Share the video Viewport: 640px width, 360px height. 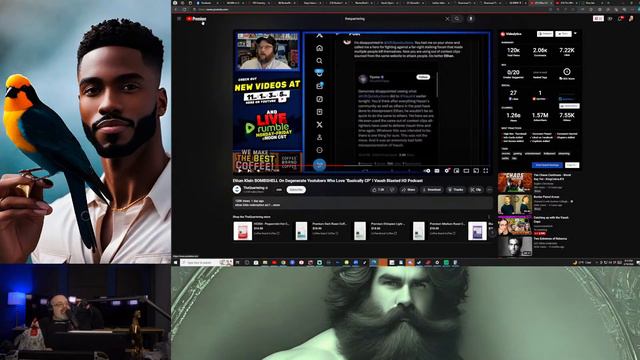[408, 190]
